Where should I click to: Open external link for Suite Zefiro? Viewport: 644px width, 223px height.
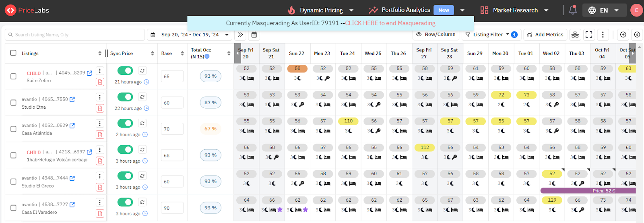click(89, 73)
